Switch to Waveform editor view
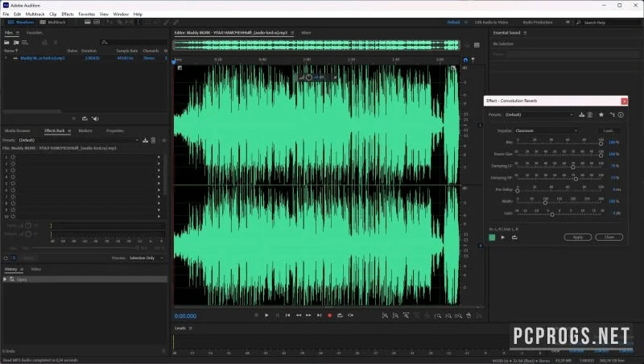Image resolution: width=644 pixels, height=364 pixels. (20, 23)
